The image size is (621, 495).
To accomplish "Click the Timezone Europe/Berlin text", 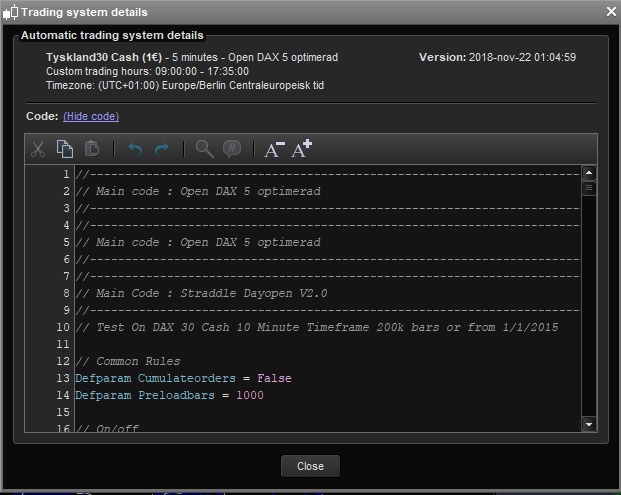I will click(185, 86).
